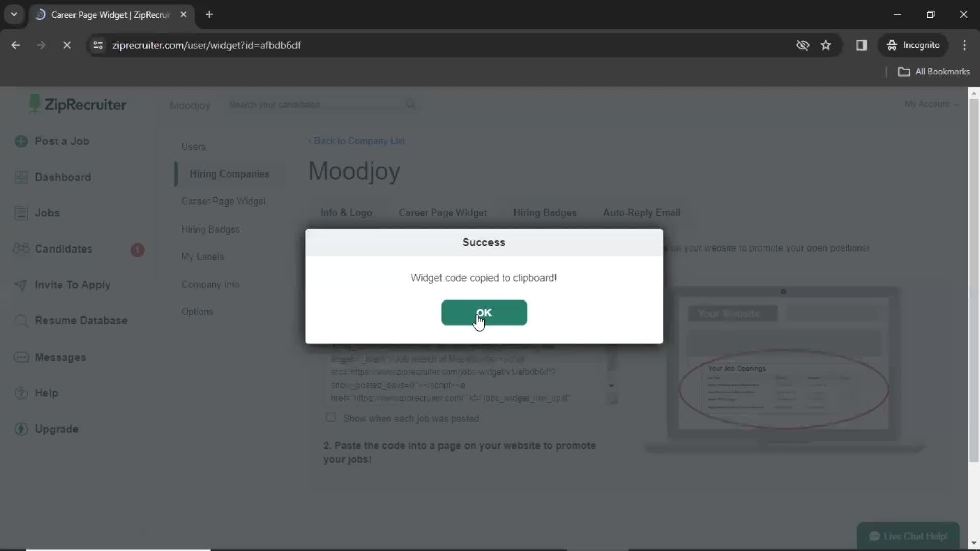Screen dimensions: 980x551
Task: Expand the My Account dropdown
Action: pyautogui.click(x=931, y=104)
